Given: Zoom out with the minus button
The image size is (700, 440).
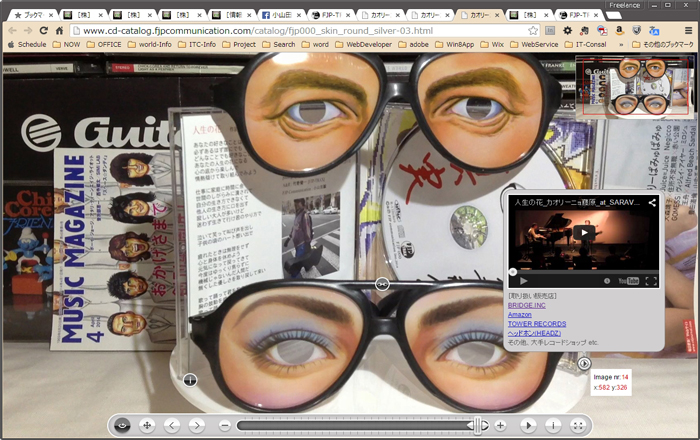Looking at the screenshot, I should pyautogui.click(x=225, y=426).
